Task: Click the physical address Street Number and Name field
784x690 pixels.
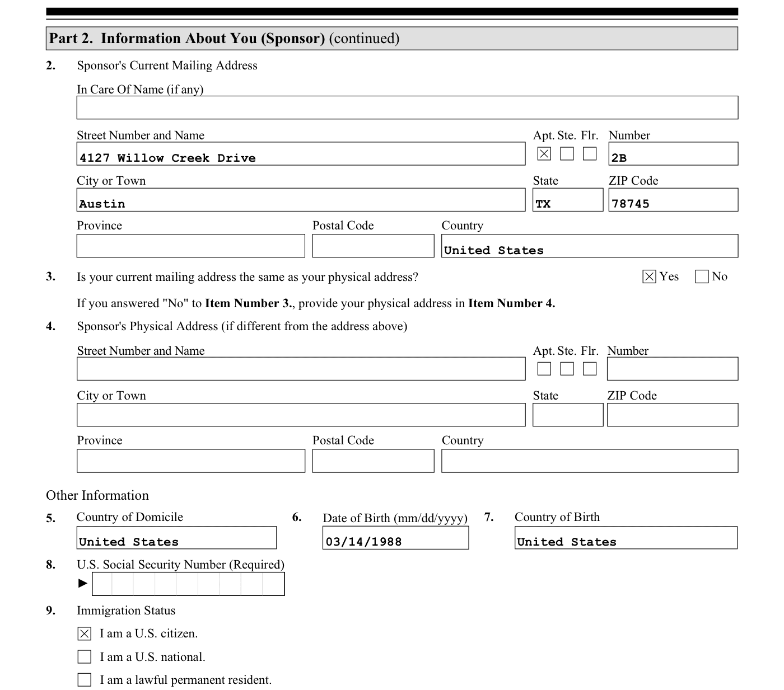Action: pyautogui.click(x=301, y=369)
